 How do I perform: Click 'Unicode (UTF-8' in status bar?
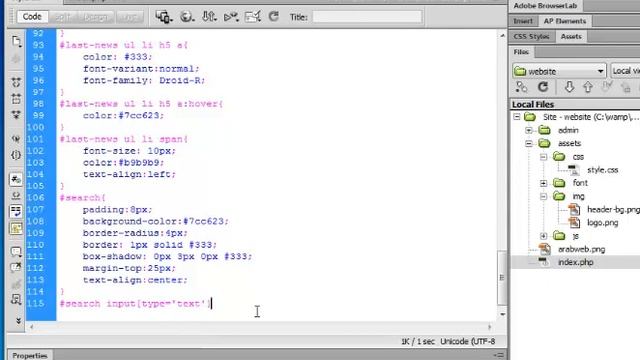point(468,341)
